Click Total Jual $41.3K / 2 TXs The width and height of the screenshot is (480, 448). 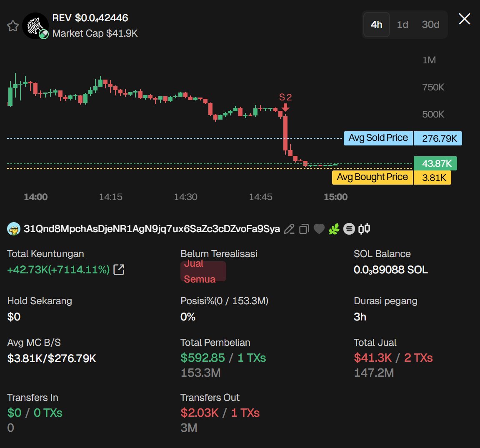click(x=393, y=358)
